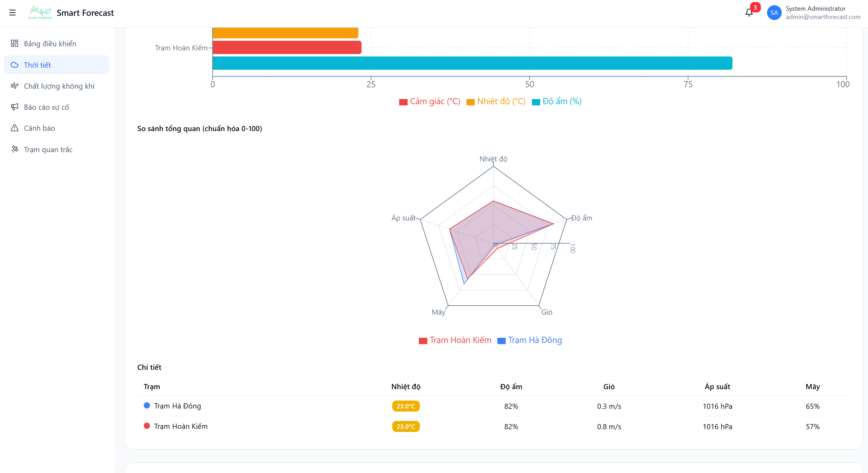Click the Smart Forecast logo
Image resolution: width=868 pixels, height=473 pixels.
[x=40, y=13]
